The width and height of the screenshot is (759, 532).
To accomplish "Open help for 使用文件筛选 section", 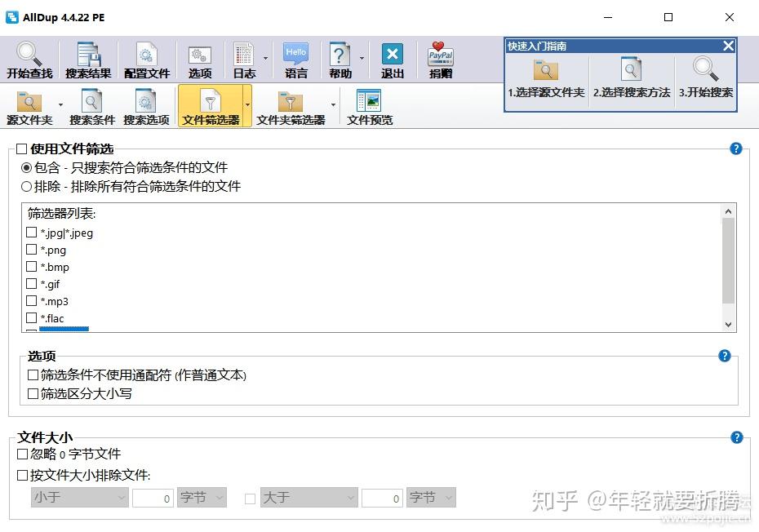I will [736, 149].
